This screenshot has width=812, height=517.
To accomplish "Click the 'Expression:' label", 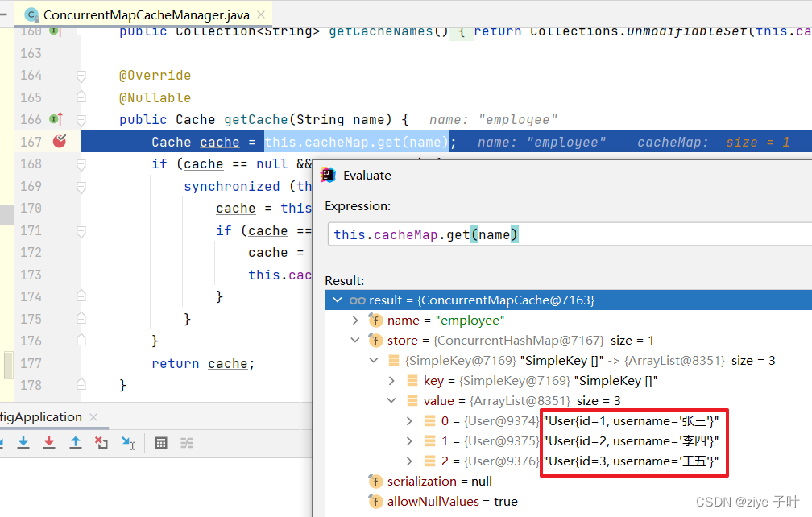I will click(358, 206).
